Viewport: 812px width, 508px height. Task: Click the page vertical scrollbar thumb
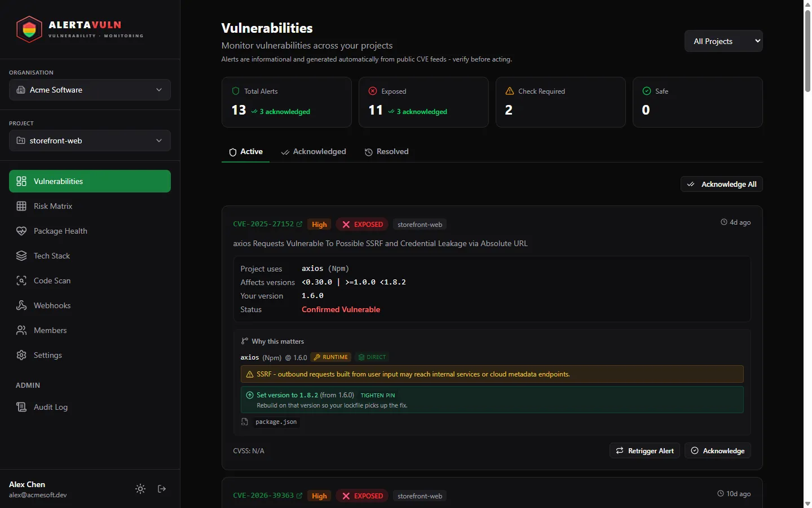(x=807, y=51)
